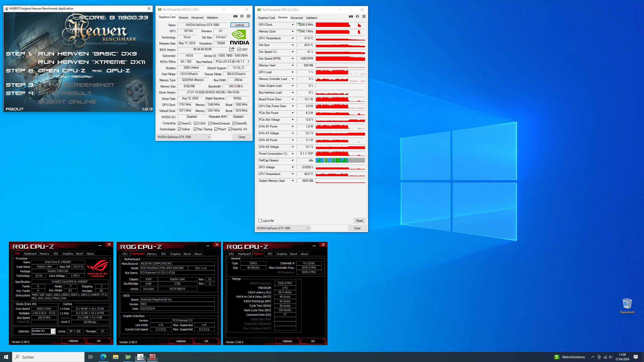644x362 pixels.
Task: Open the notification center icon
Action: (x=636, y=357)
